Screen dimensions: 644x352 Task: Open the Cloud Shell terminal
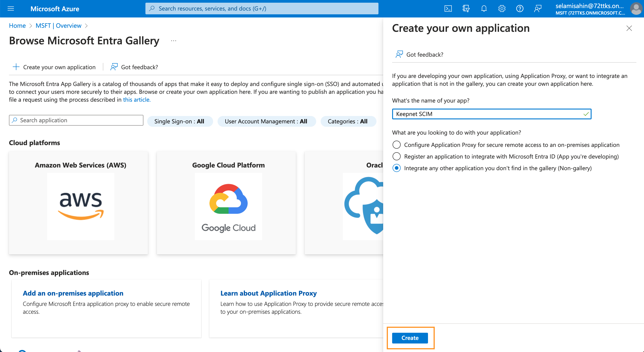(x=448, y=8)
